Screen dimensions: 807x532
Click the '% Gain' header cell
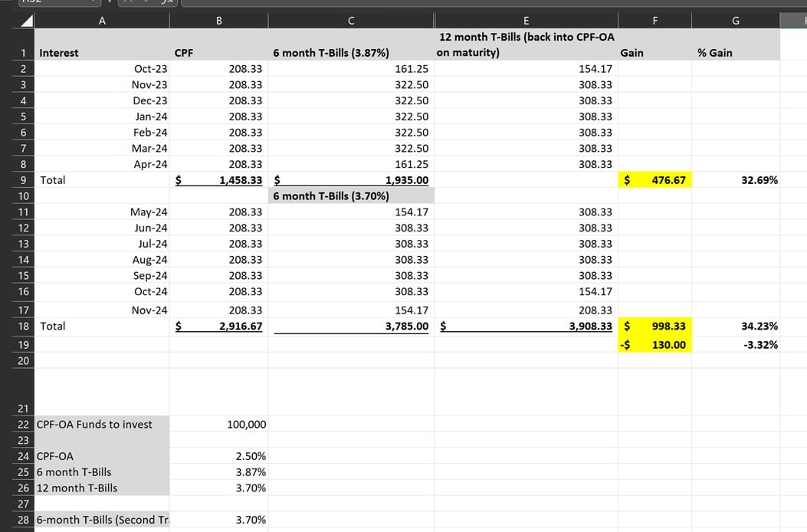coord(736,44)
